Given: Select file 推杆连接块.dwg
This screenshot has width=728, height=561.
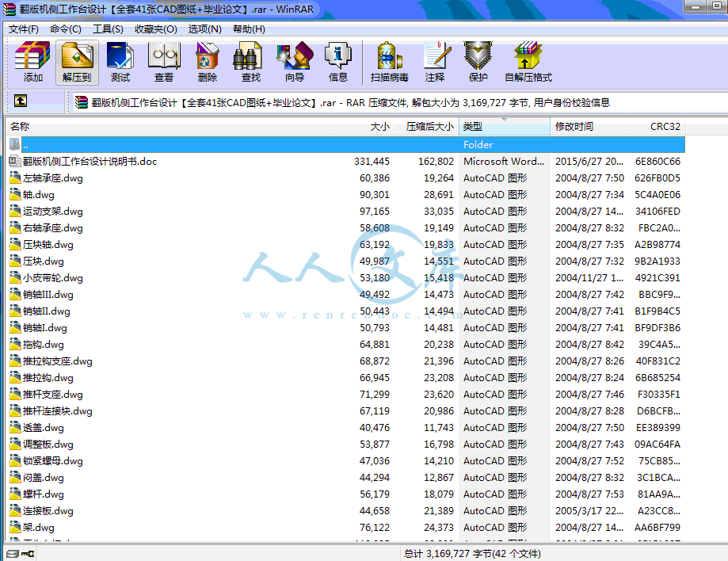Looking at the screenshot, I should (58, 411).
